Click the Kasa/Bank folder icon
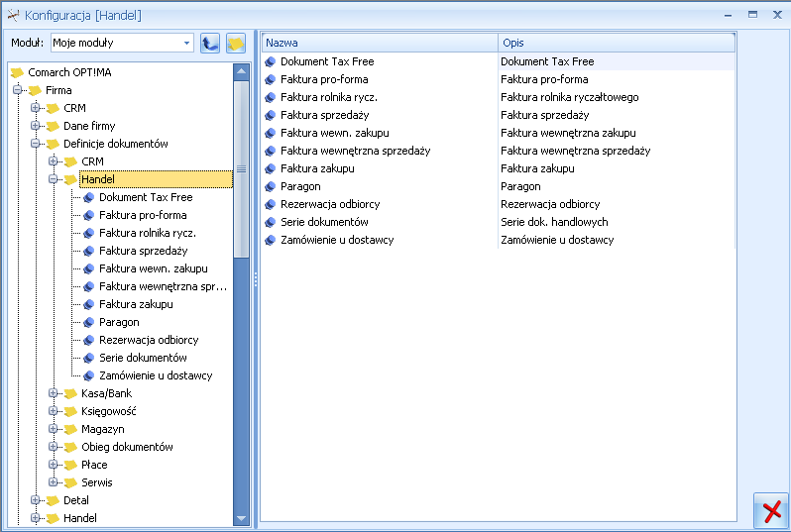 coord(70,393)
